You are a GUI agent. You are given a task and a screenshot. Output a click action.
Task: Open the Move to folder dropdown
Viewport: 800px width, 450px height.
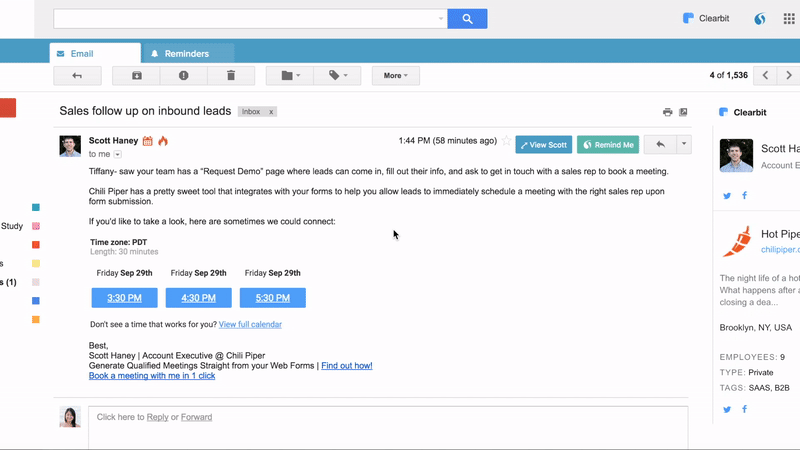(289, 76)
